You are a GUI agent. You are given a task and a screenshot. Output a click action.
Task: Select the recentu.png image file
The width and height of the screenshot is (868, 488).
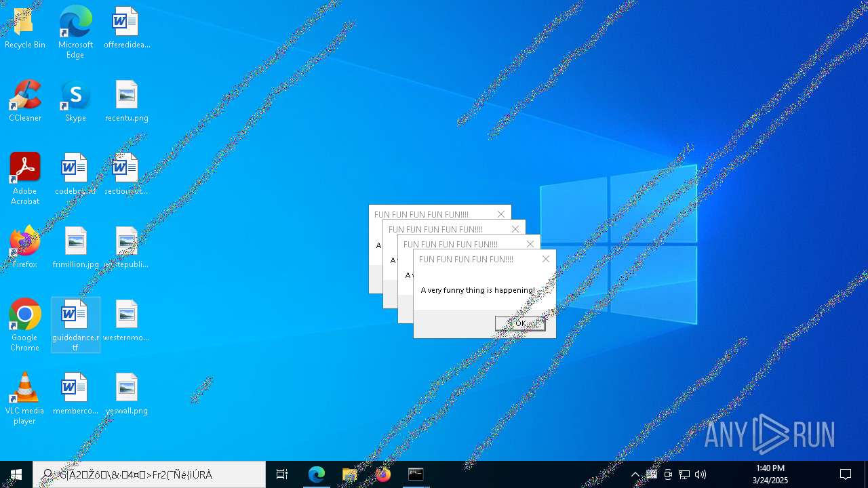pyautogui.click(x=127, y=102)
